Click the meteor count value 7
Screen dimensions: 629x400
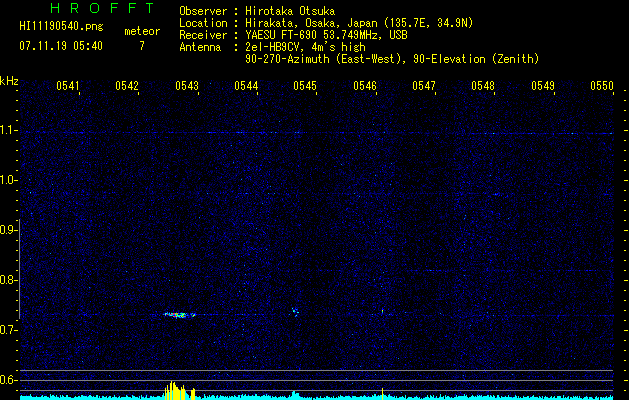tap(142, 46)
